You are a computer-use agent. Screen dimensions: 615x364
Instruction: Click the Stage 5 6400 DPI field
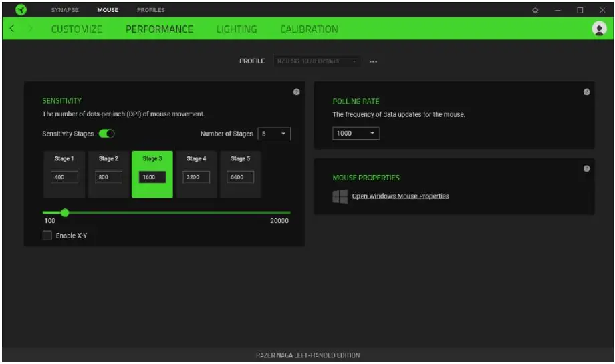point(241,177)
